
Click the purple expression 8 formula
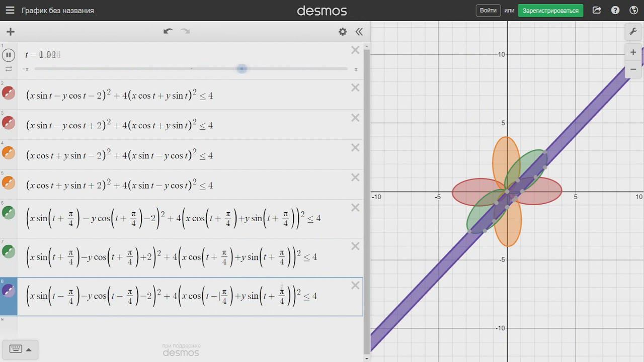(x=171, y=296)
